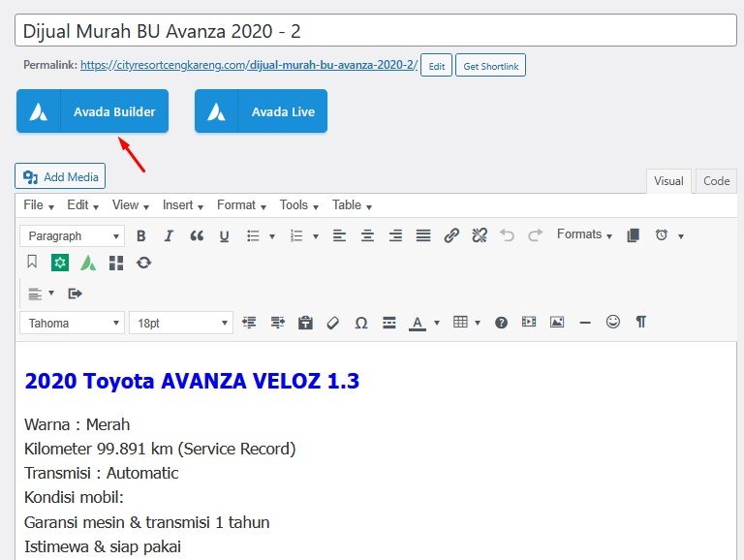Click the clear formatting eraser icon
Image resolution: width=744 pixels, height=560 pixels.
[332, 323]
